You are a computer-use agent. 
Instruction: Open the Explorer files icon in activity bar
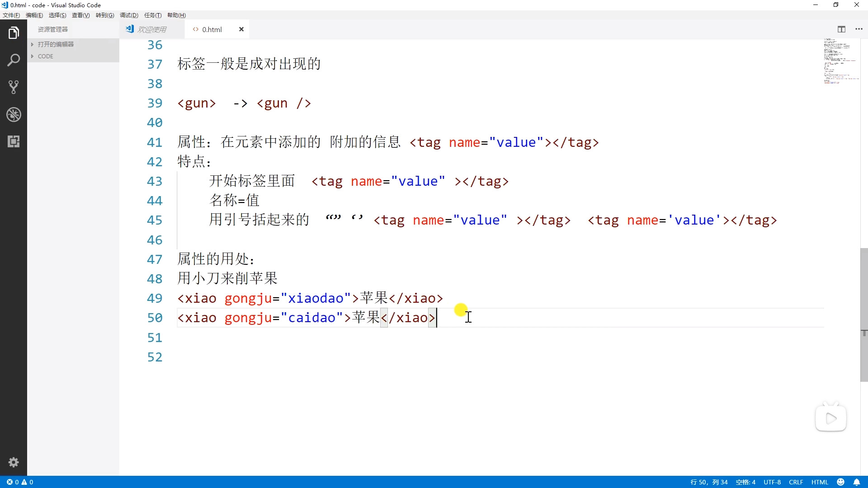[14, 33]
